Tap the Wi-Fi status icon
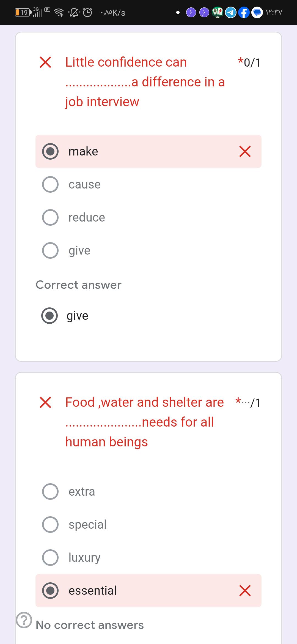This screenshot has height=644, width=297. point(58,12)
